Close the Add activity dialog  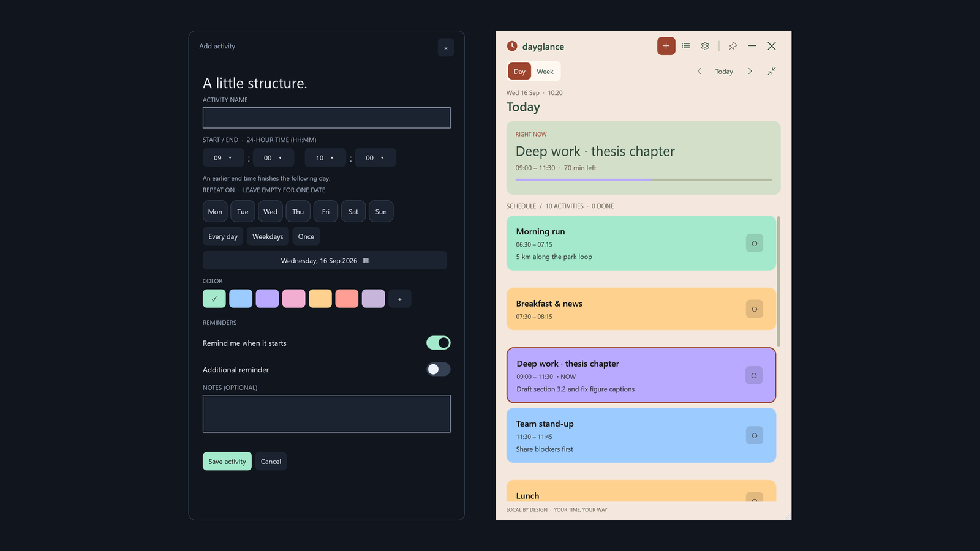coord(445,48)
